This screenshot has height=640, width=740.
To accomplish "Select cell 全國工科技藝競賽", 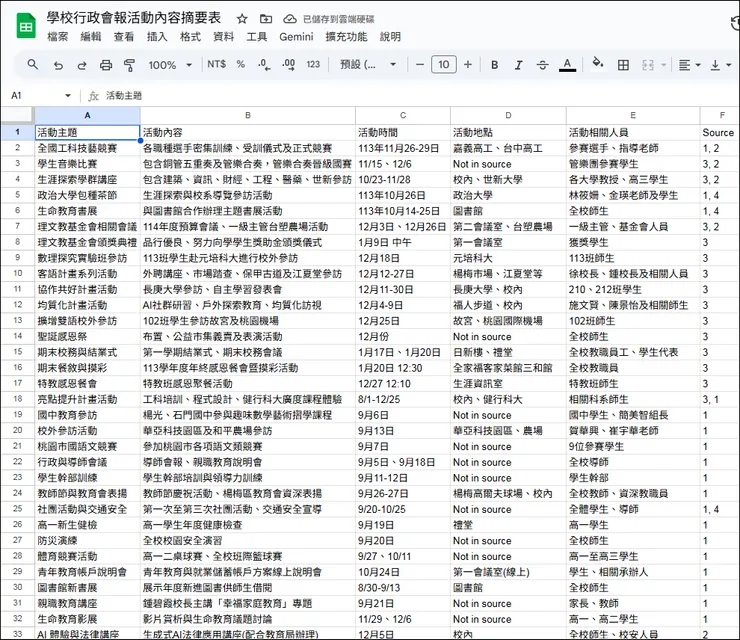I will pyautogui.click(x=87, y=148).
